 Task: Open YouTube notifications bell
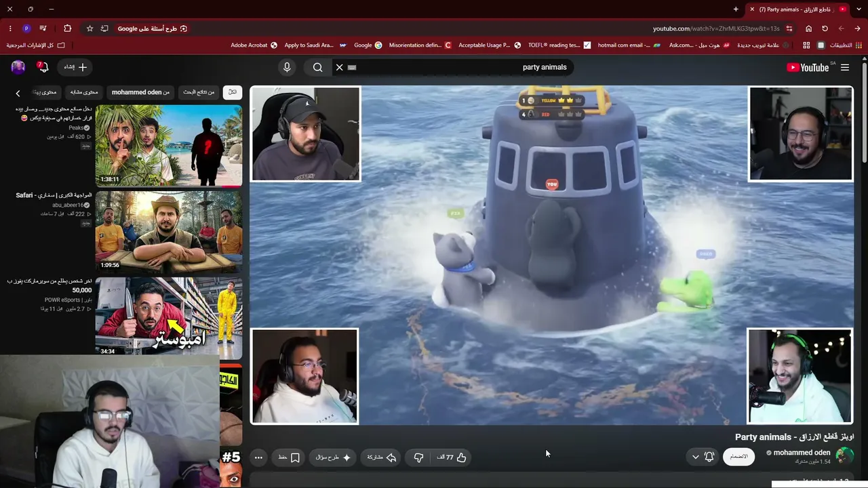point(43,67)
